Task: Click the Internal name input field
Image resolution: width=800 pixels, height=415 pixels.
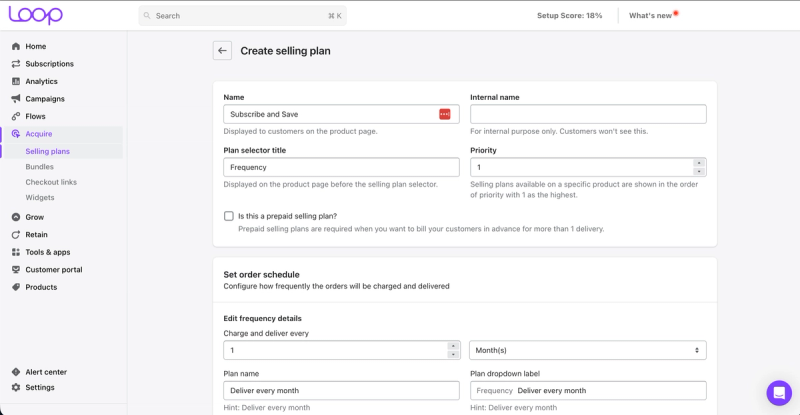Action: (x=588, y=114)
